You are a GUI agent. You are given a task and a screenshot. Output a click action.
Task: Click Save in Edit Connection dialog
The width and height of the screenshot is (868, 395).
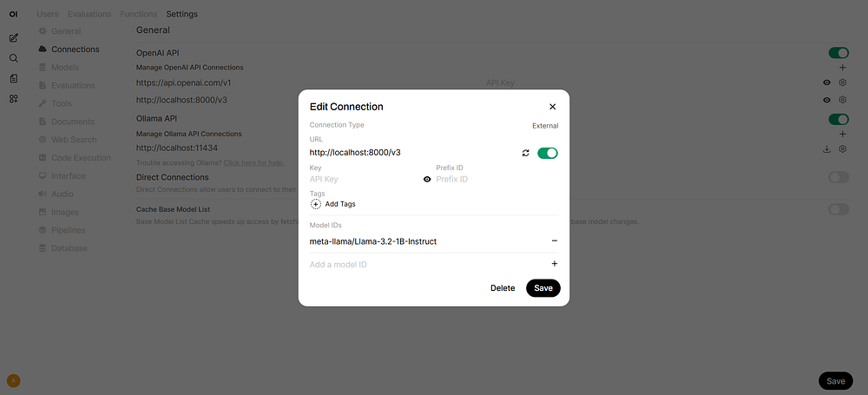543,288
